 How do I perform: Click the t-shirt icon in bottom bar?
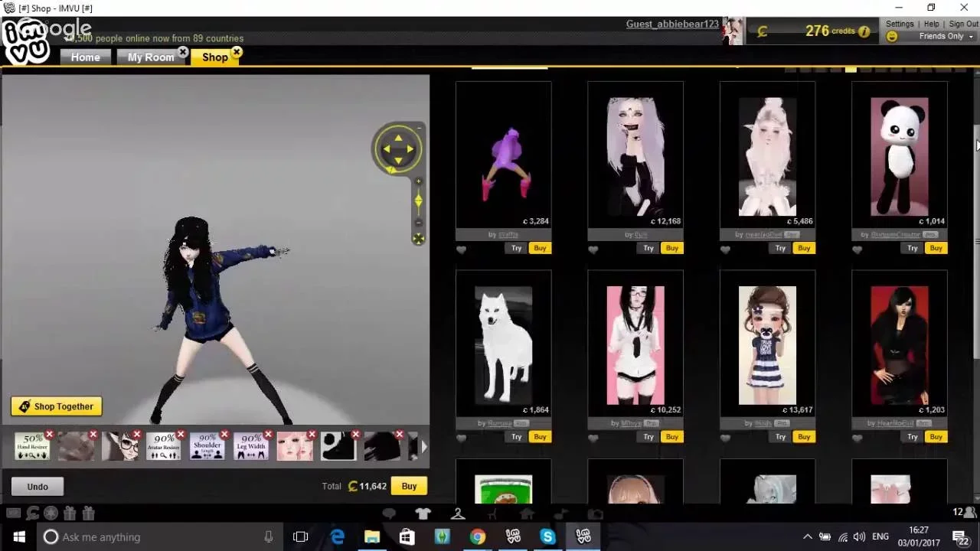423,514
